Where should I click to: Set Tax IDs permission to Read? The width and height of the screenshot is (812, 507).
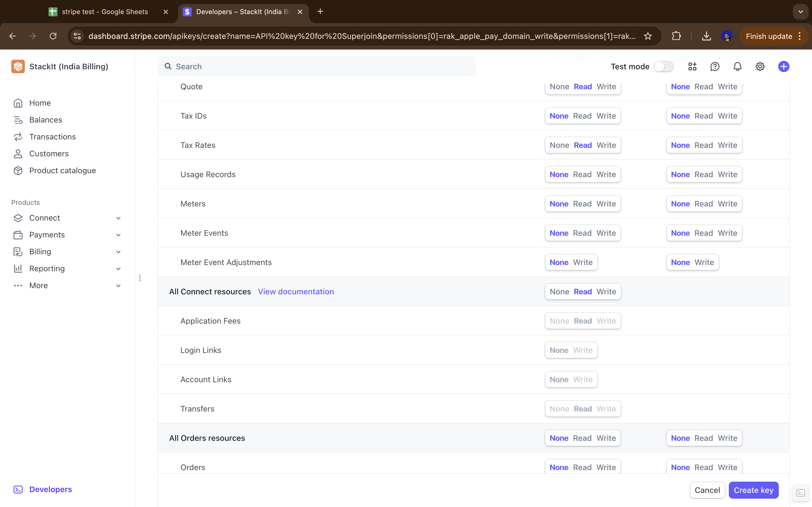pos(582,116)
